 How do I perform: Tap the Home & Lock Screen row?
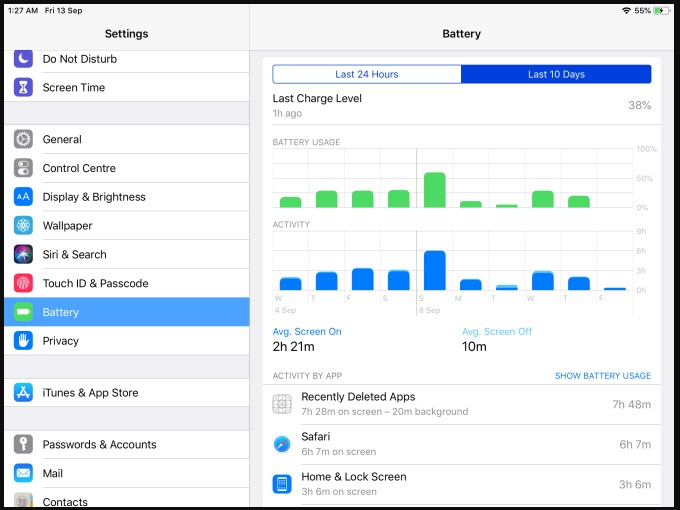(461, 484)
